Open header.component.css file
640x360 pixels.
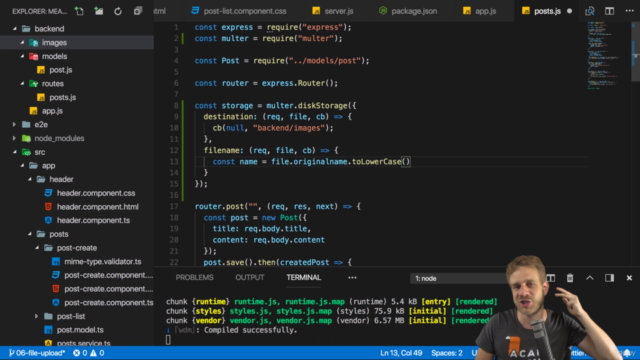pos(96,193)
